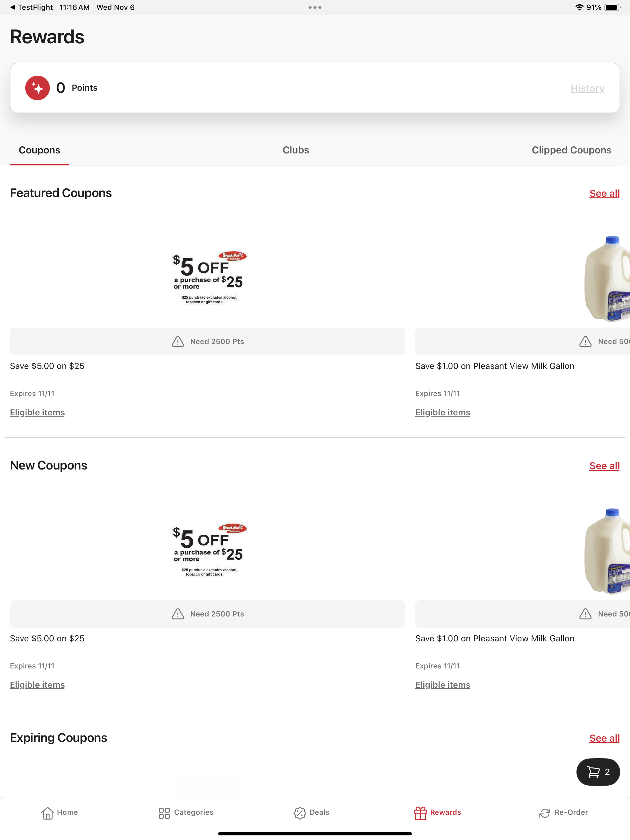Tap warning icon on featured milk coupon
The image size is (630, 840).
585,341
